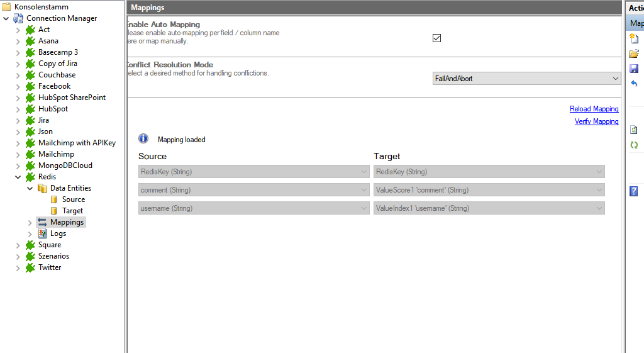Click the Reload Mapping link
Screen dimensions: 644x353
pyautogui.click(x=594, y=109)
